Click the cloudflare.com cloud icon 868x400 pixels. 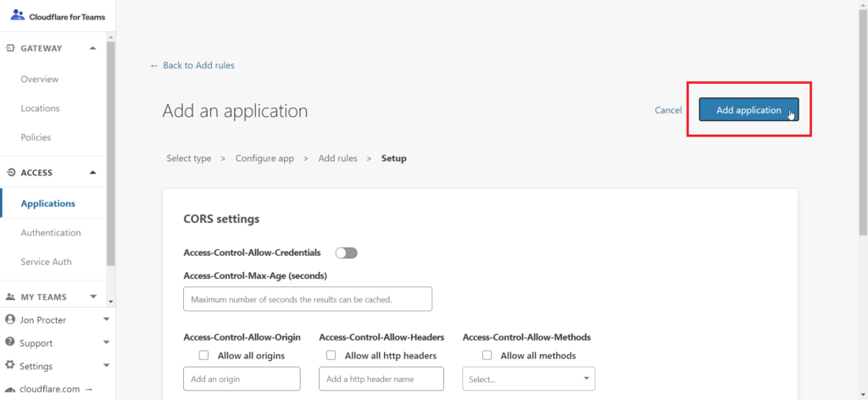click(x=9, y=389)
